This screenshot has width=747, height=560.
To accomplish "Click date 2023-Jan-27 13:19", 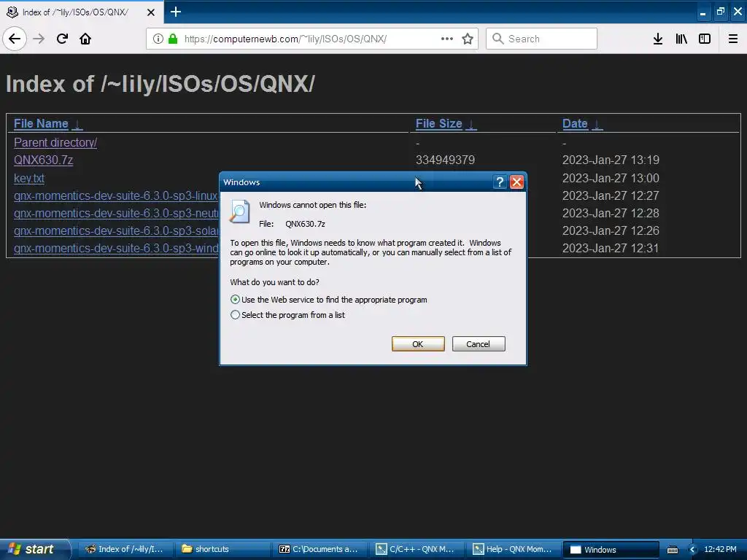I will (611, 160).
